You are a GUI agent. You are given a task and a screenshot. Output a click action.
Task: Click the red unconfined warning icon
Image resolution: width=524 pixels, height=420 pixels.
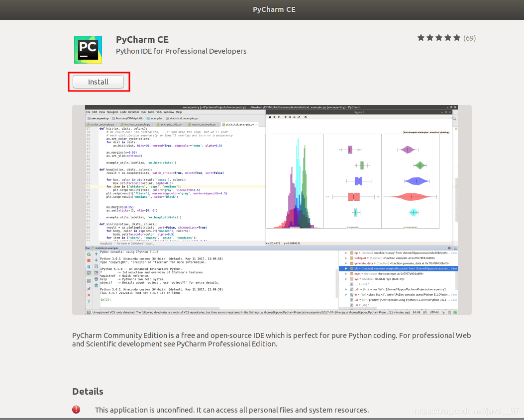click(76, 410)
